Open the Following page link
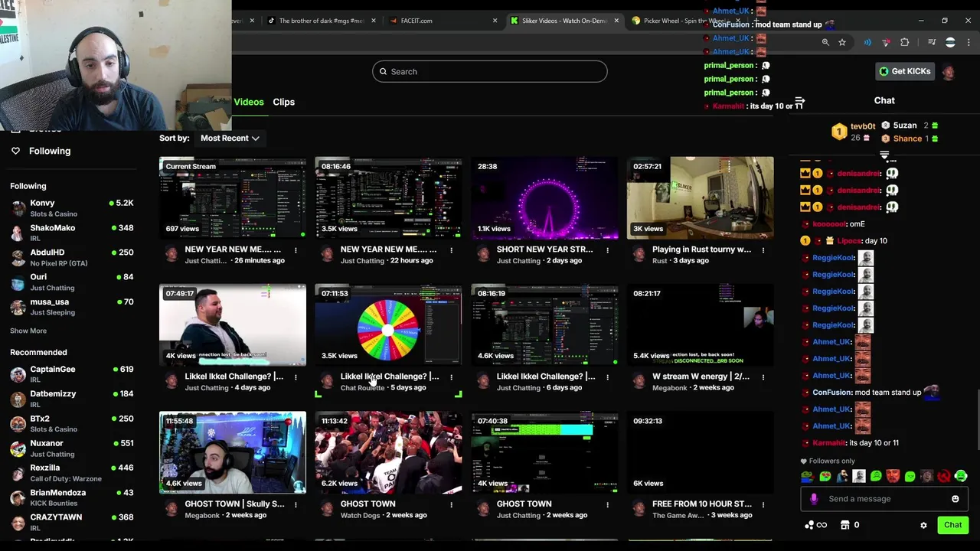980x551 pixels. coord(50,151)
